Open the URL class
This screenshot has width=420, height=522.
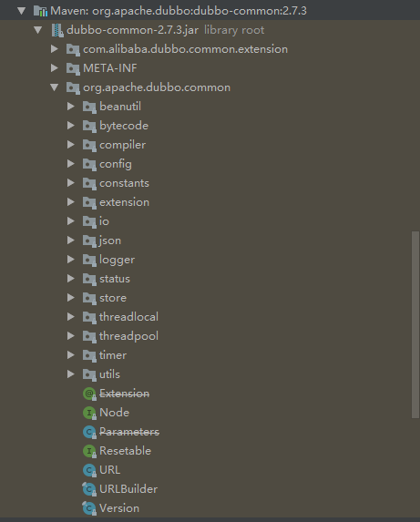tap(110, 470)
